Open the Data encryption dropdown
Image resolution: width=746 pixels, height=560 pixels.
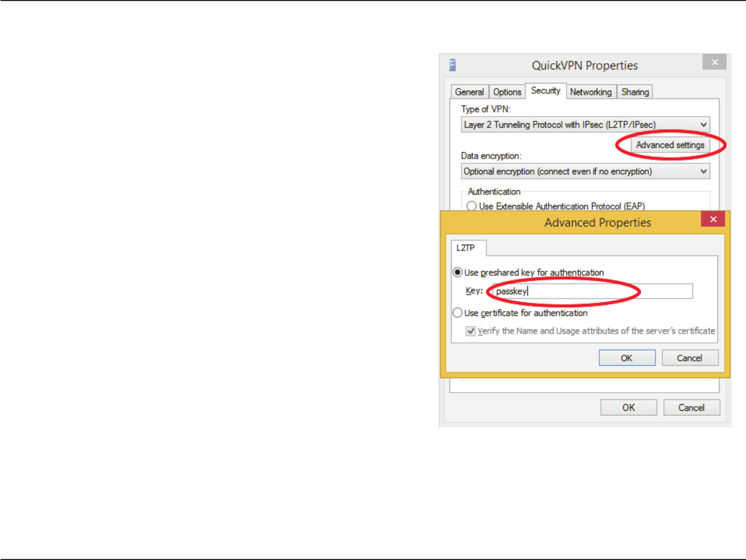pos(585,171)
